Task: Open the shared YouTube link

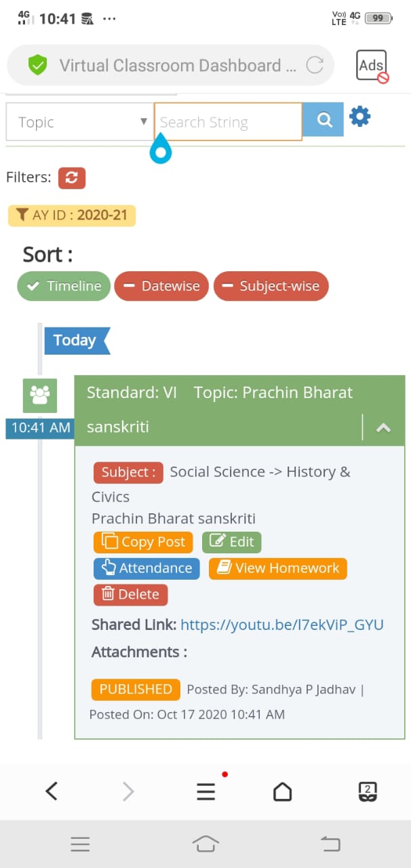Action: coord(282,625)
